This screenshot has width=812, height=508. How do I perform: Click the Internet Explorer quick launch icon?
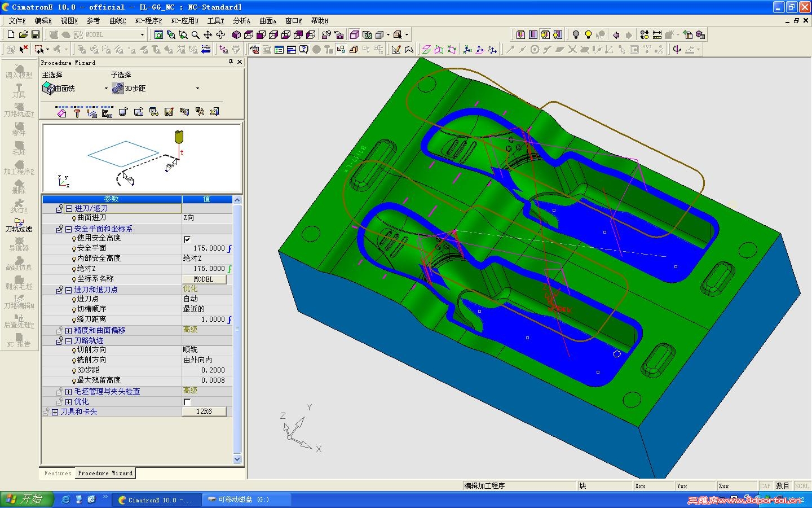[x=66, y=500]
